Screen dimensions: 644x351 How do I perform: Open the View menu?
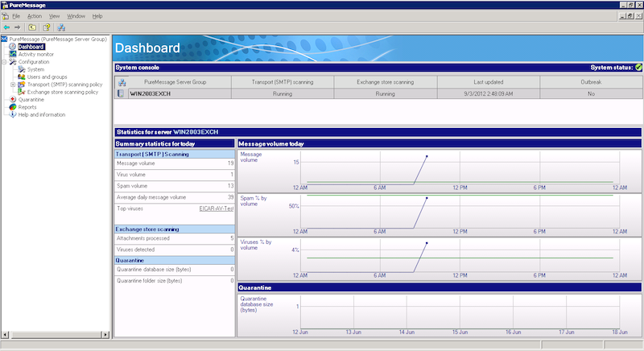(x=54, y=16)
